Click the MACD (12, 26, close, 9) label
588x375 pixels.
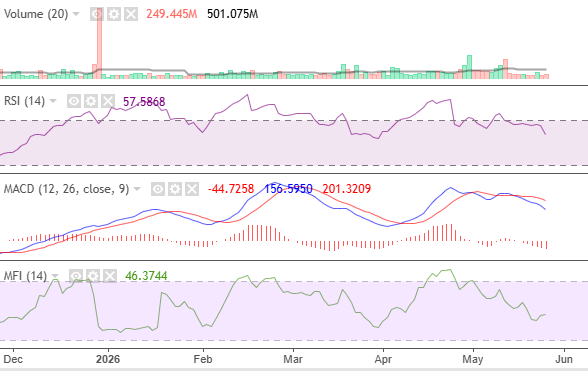coord(66,189)
